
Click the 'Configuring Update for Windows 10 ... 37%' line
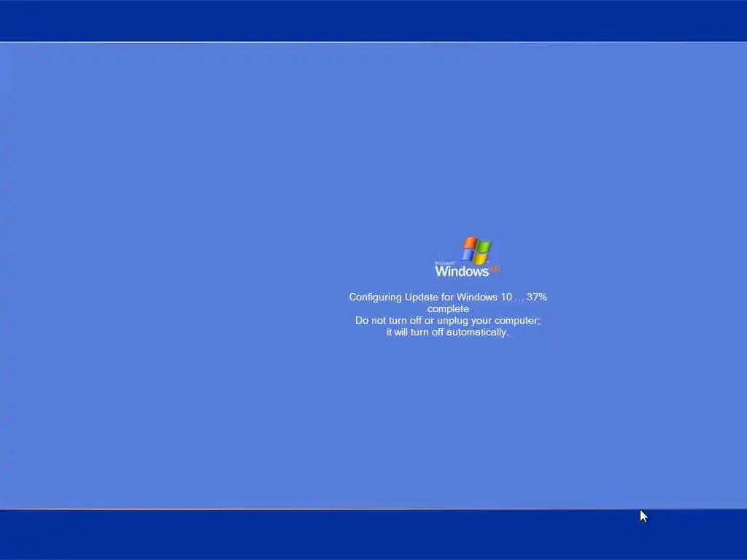(x=448, y=297)
